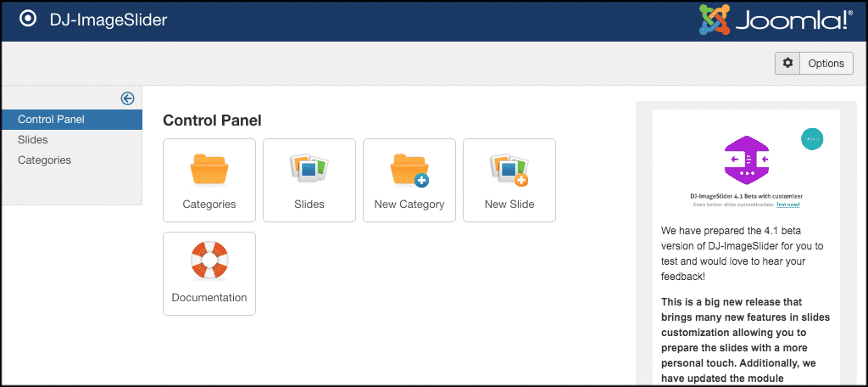Click 'DJ-ImageSlider 4.1 Beta with customizer' text

[746, 196]
